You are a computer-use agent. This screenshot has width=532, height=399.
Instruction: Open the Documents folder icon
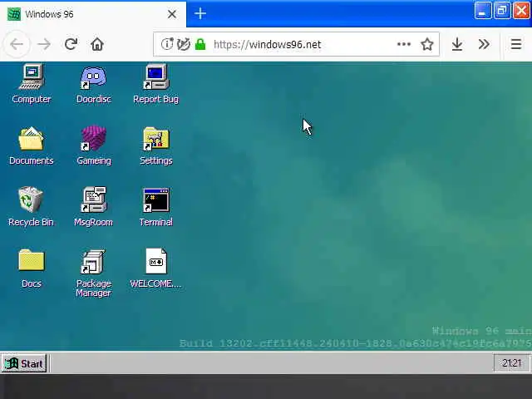(32, 145)
